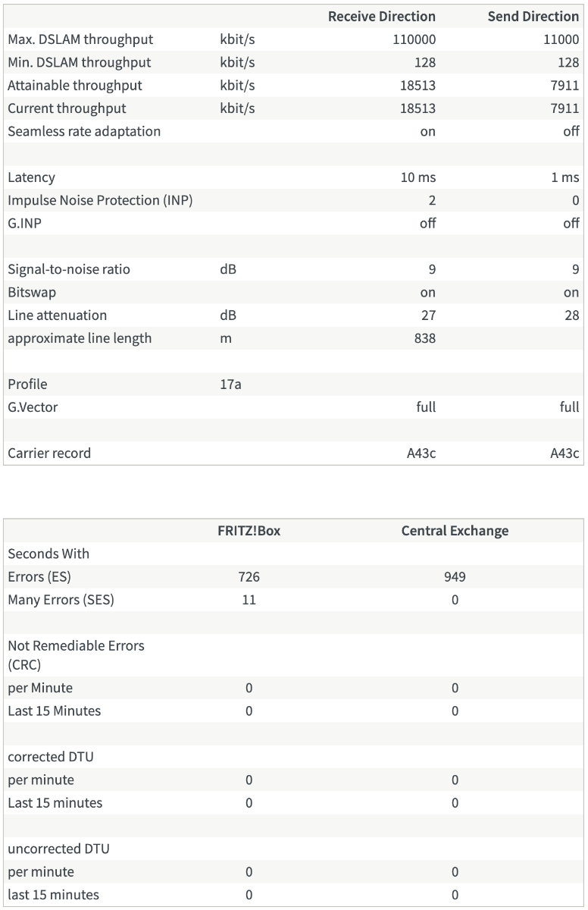Select the Impulse Noise Protection (INP) label

(99, 200)
